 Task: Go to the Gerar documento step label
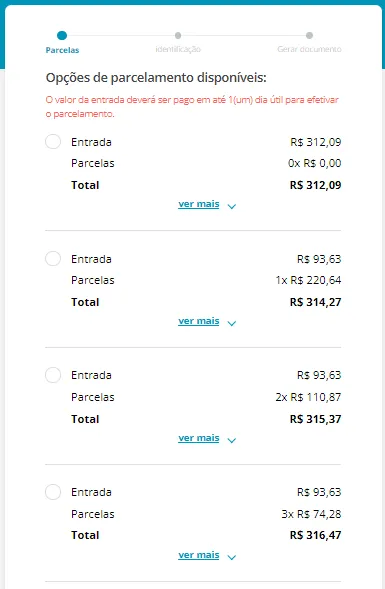[x=309, y=49]
